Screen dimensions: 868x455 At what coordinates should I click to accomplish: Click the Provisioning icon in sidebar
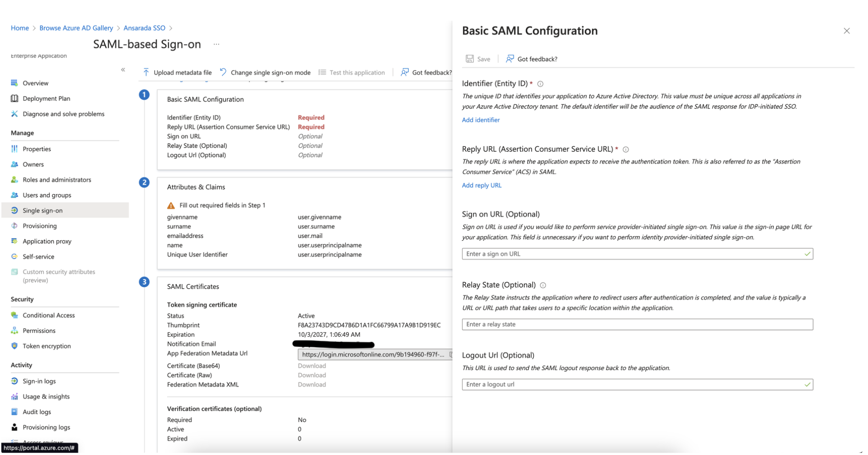14,226
